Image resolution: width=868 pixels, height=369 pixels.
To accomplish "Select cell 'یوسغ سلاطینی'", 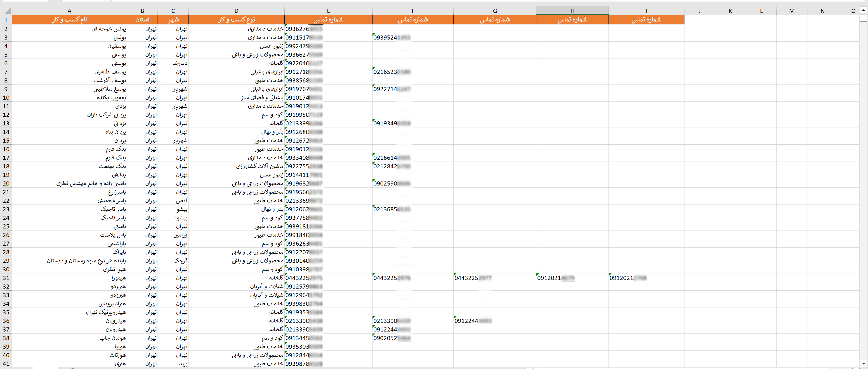I will (69, 89).
